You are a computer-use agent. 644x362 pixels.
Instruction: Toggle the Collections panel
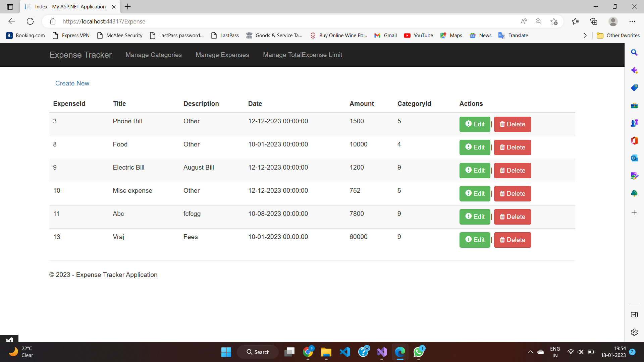594,21
